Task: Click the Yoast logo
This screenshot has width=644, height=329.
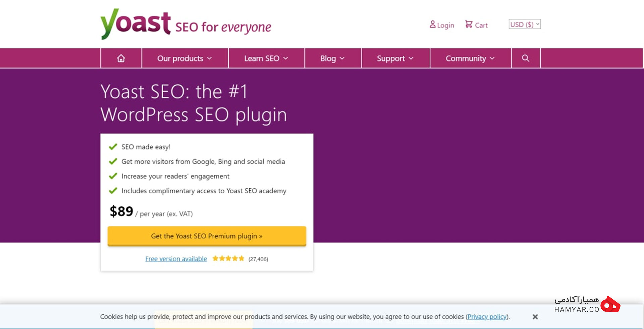Action: (x=136, y=23)
